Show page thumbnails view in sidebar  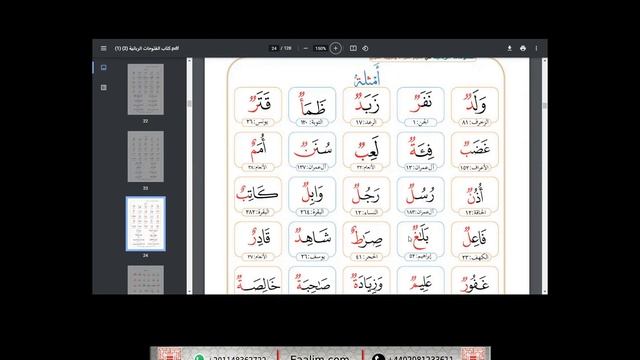[104, 67]
